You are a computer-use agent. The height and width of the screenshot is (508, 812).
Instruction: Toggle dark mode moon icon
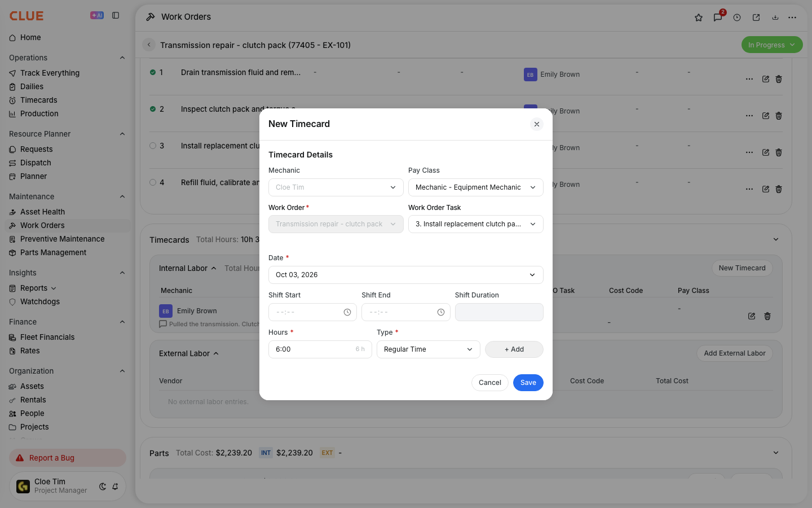point(103,487)
